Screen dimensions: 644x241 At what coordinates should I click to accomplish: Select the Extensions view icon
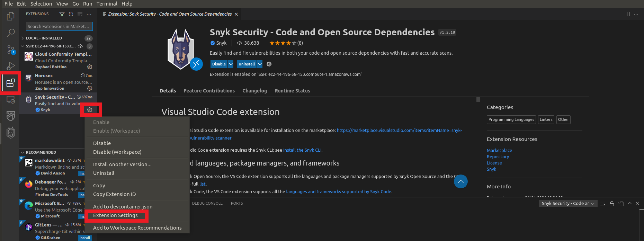pos(11,83)
